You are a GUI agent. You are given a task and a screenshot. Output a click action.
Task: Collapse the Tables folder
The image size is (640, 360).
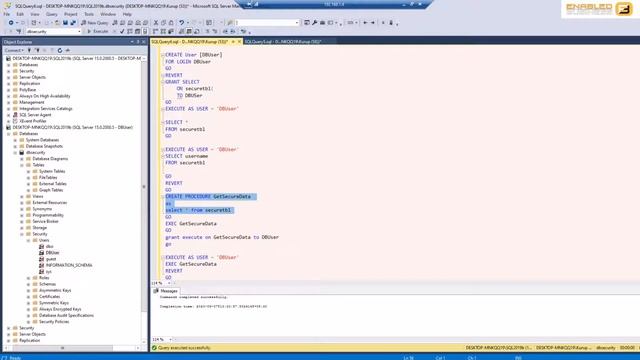(22, 165)
